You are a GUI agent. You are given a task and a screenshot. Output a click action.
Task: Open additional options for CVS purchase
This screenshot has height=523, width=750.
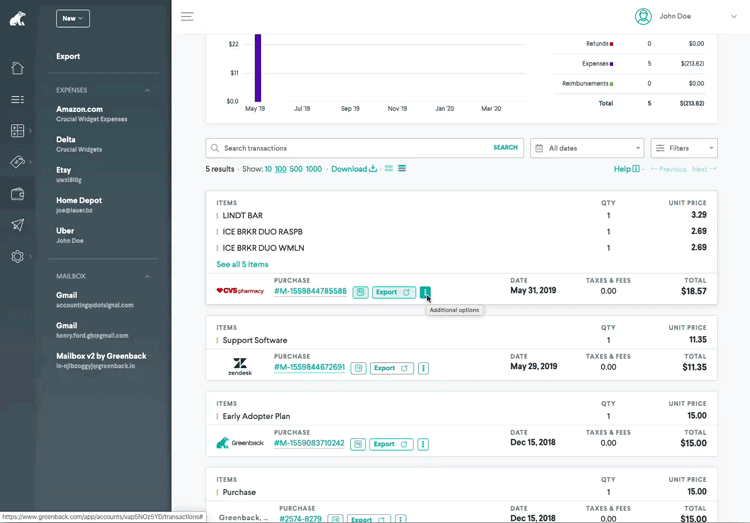pos(425,292)
